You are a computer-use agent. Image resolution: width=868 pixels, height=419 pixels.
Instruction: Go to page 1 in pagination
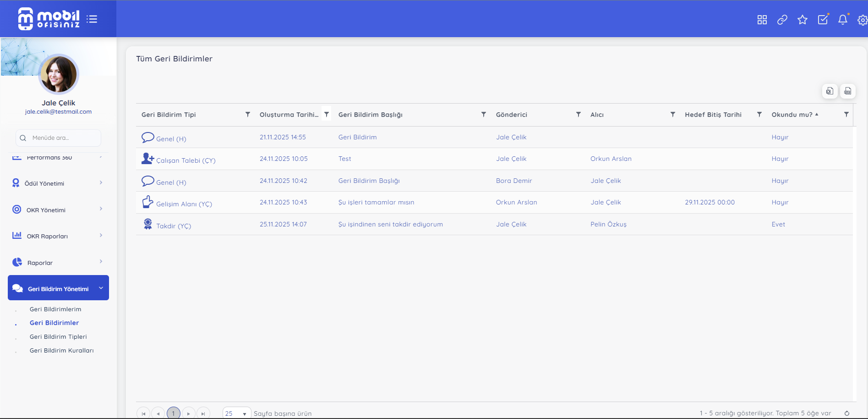173,413
